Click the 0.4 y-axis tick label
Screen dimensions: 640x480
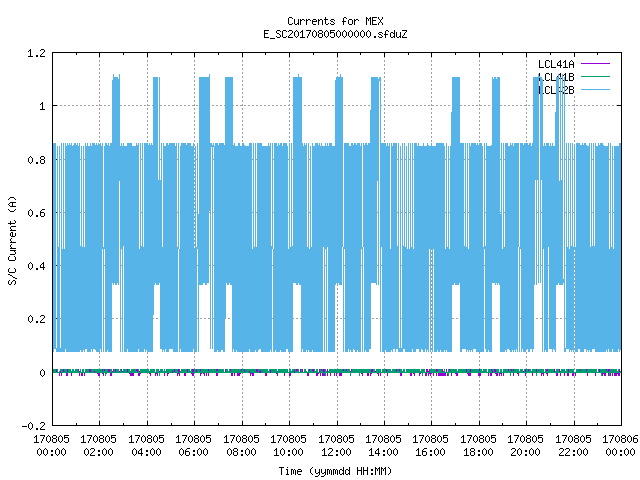pyautogui.click(x=36, y=266)
